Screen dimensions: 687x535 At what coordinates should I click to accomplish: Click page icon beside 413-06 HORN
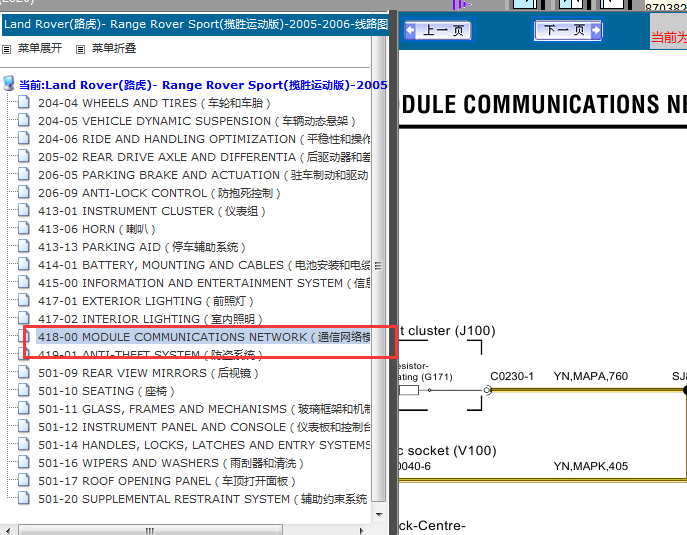[x=24, y=228]
